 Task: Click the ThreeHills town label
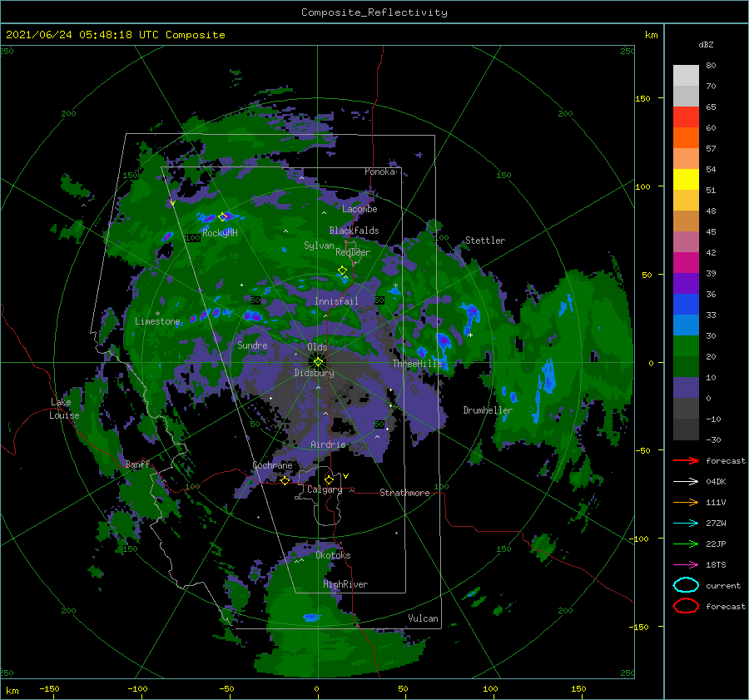[x=418, y=364]
